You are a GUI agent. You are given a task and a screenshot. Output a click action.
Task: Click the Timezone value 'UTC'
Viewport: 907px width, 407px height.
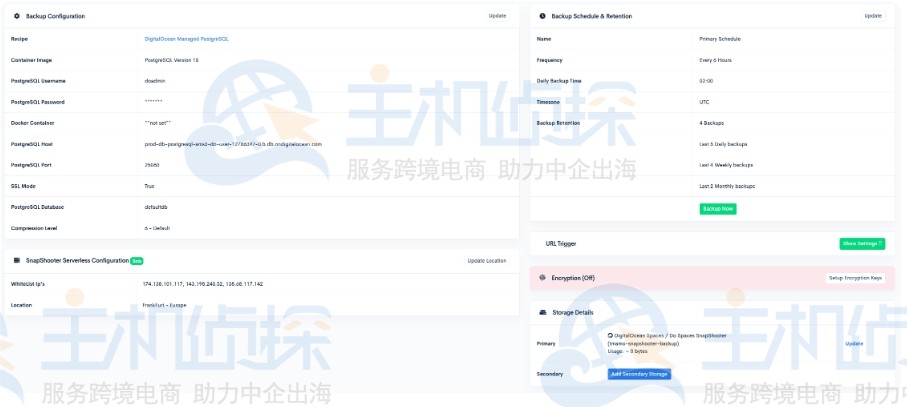(705, 102)
